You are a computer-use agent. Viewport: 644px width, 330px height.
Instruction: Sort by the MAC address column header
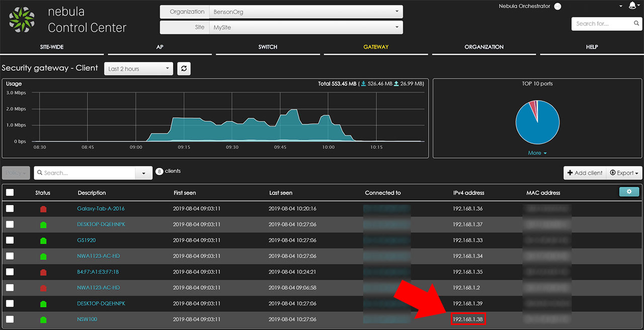543,193
